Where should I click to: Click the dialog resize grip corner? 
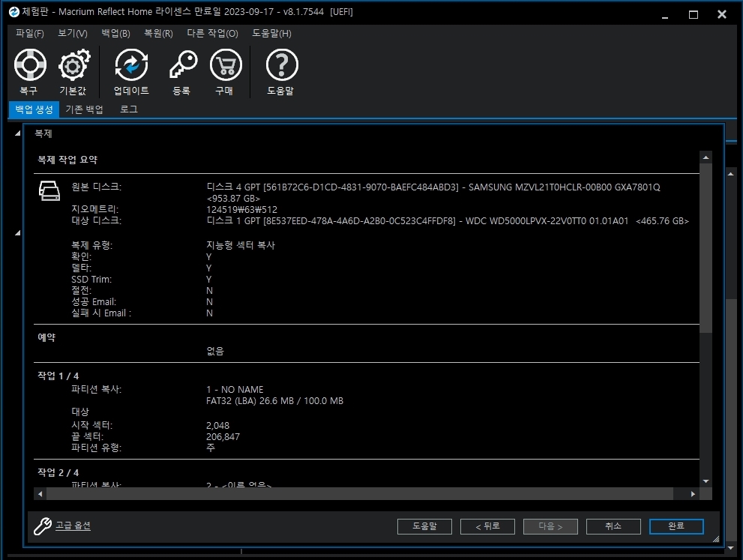point(715,539)
